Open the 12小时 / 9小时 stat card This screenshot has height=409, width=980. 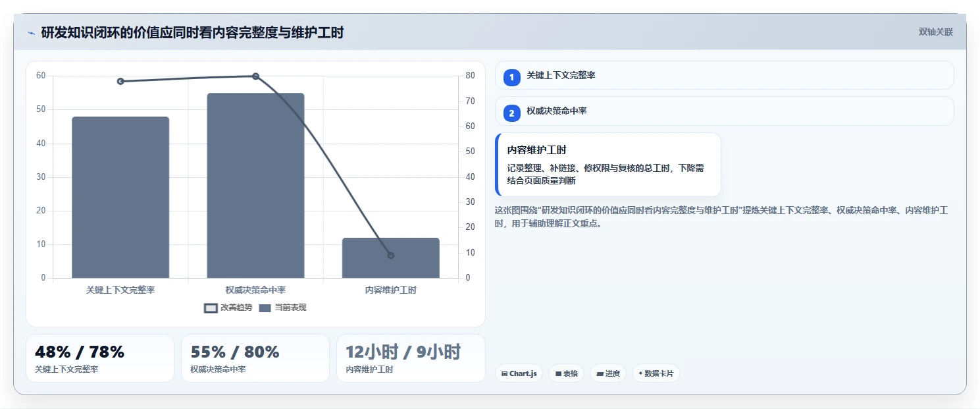pyautogui.click(x=411, y=358)
